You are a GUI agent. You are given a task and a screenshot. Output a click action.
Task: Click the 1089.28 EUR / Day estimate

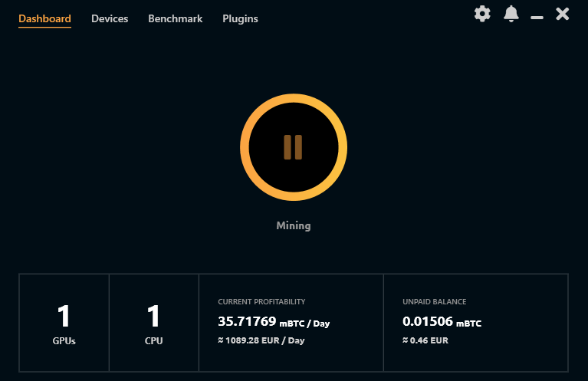coord(261,340)
